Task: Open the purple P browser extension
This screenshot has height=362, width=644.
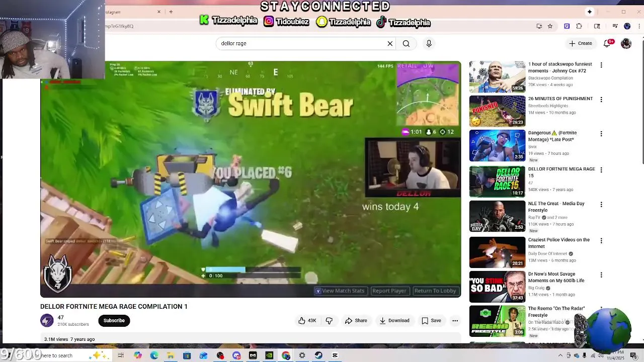Action: (567, 26)
